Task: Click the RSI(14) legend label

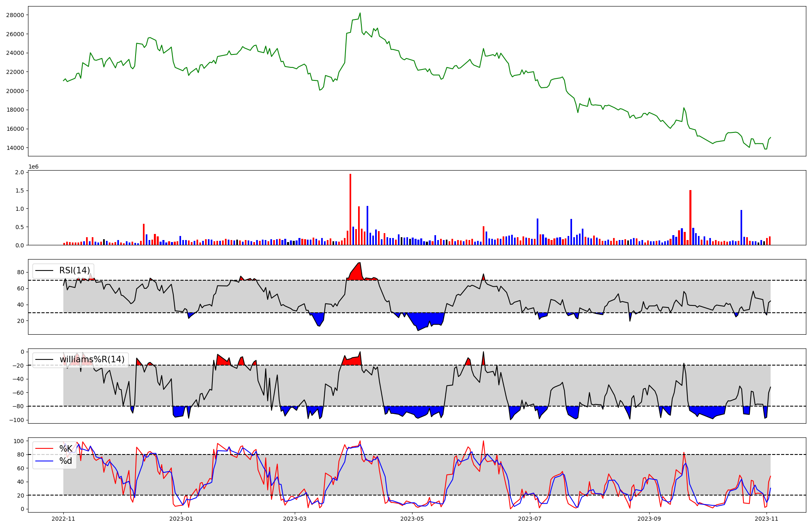Action: [75, 270]
